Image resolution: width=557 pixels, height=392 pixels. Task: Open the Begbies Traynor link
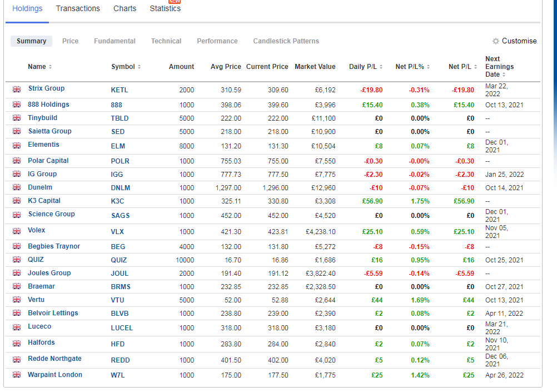[x=54, y=246]
